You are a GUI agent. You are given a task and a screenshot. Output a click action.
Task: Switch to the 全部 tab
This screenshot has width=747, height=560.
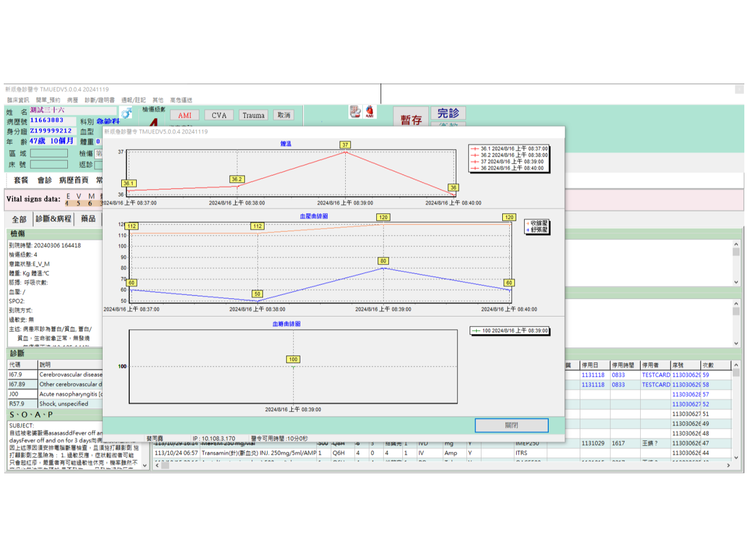(19, 219)
